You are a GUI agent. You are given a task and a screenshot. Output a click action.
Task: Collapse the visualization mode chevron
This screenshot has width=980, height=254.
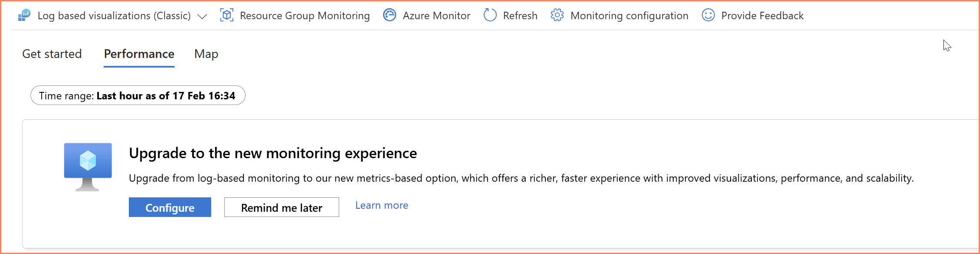pos(202,16)
